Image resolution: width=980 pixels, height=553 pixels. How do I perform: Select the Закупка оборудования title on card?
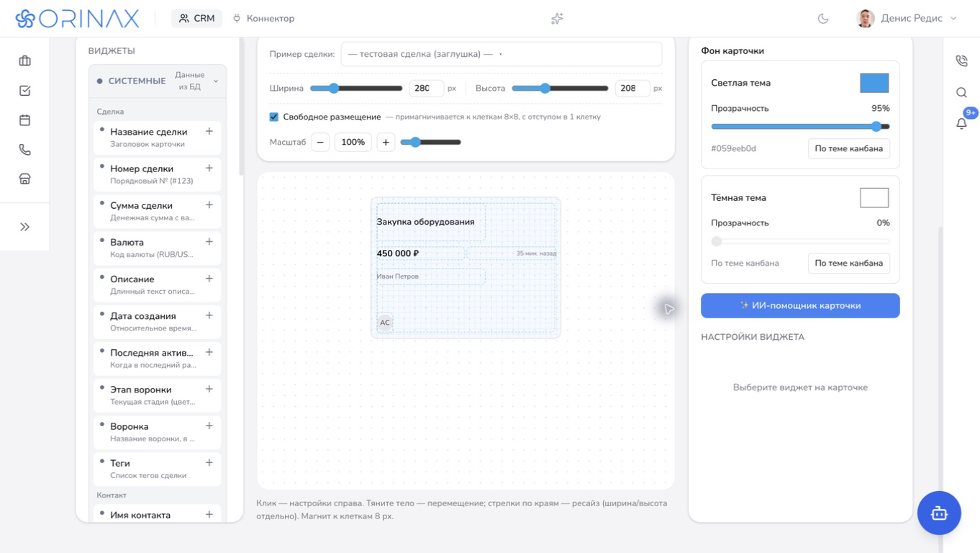[x=425, y=222]
